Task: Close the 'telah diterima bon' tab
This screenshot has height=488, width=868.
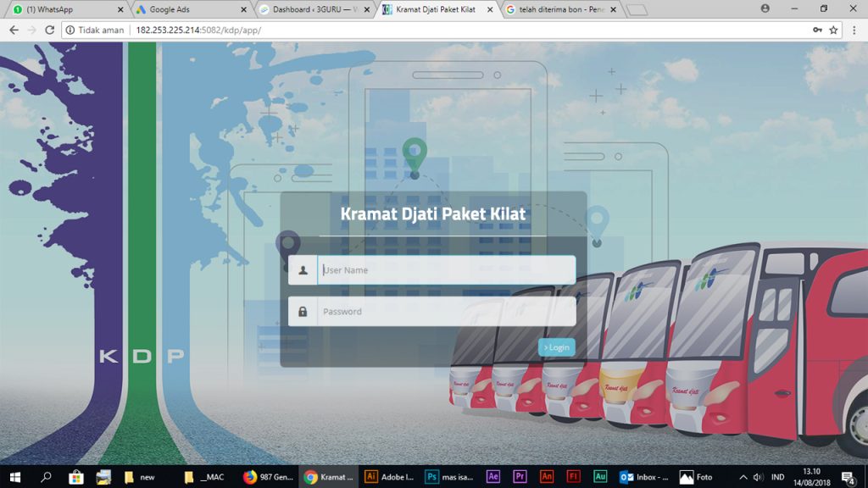Action: tap(613, 9)
